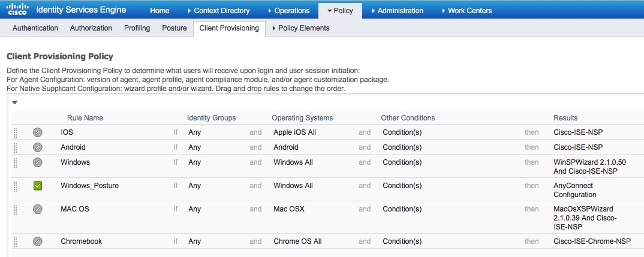Toggle the Android rule status icon
This screenshot has height=257, width=644.
pos(37,147)
